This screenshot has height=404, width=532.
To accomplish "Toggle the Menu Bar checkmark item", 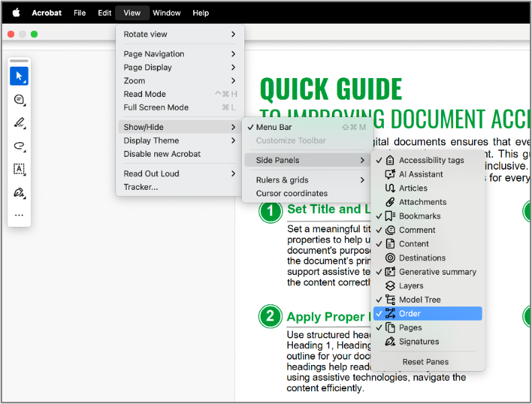I will tap(307, 127).
